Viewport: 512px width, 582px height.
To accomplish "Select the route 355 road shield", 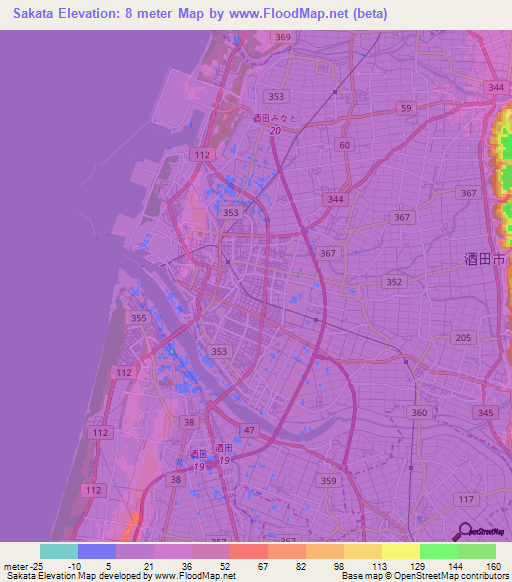I will pos(138,318).
